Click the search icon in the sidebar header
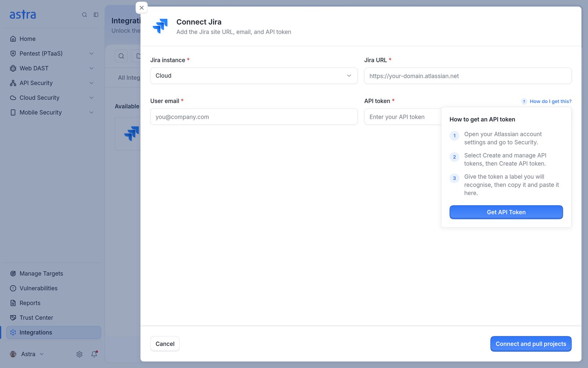This screenshot has height=368, width=588. pyautogui.click(x=85, y=15)
